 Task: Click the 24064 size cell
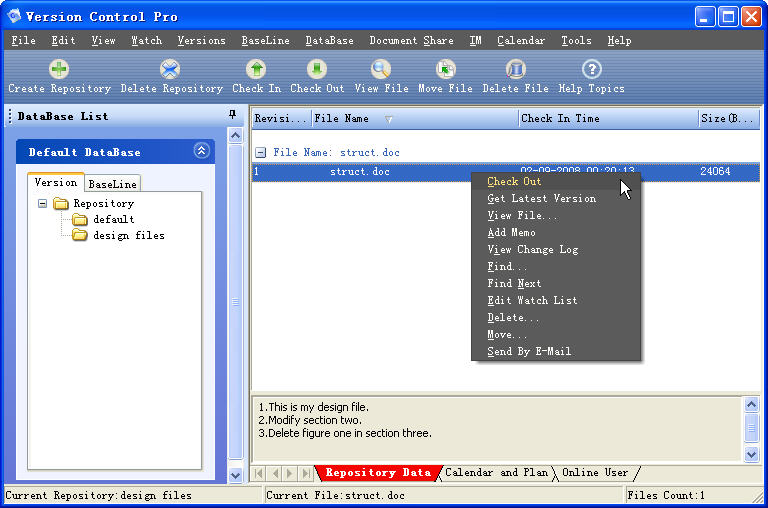pyautogui.click(x=715, y=171)
